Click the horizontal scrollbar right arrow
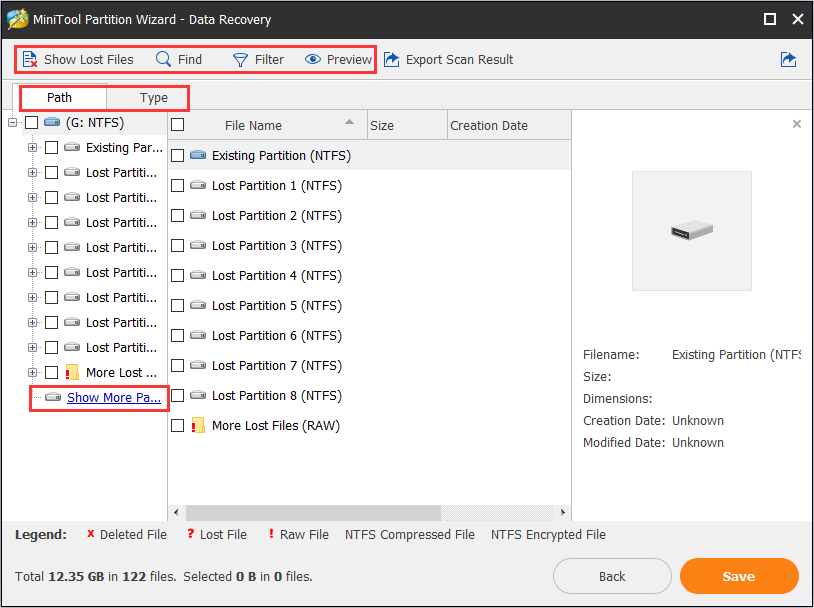Screen dimensions: 814x608 click(563, 512)
